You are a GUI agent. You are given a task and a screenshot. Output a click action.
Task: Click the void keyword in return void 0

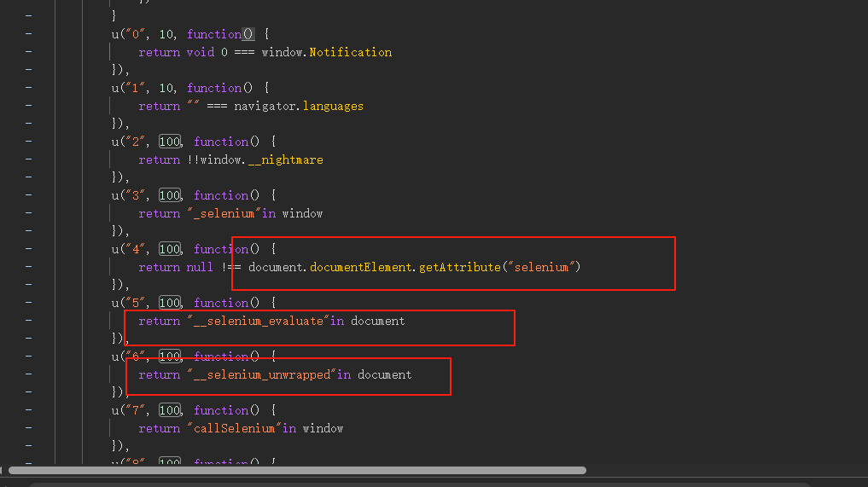(201, 52)
